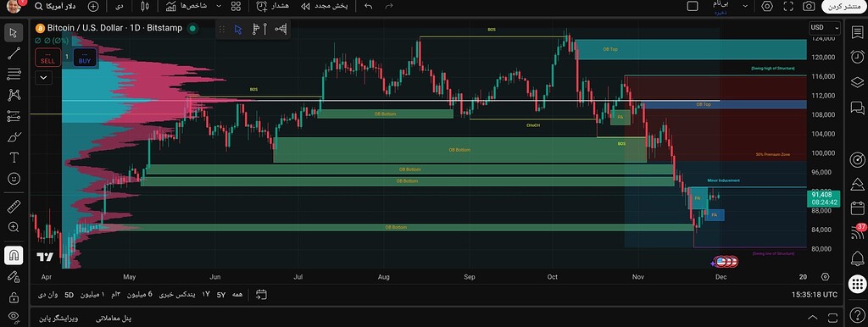
Task: Open go to date calendar icon
Action: [x=261, y=294]
